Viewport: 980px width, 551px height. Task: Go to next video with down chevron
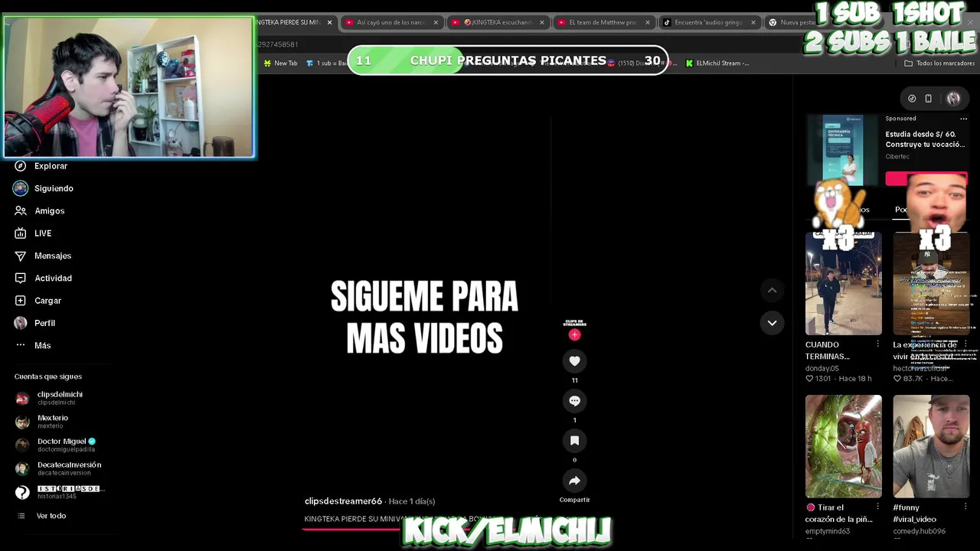tap(772, 323)
